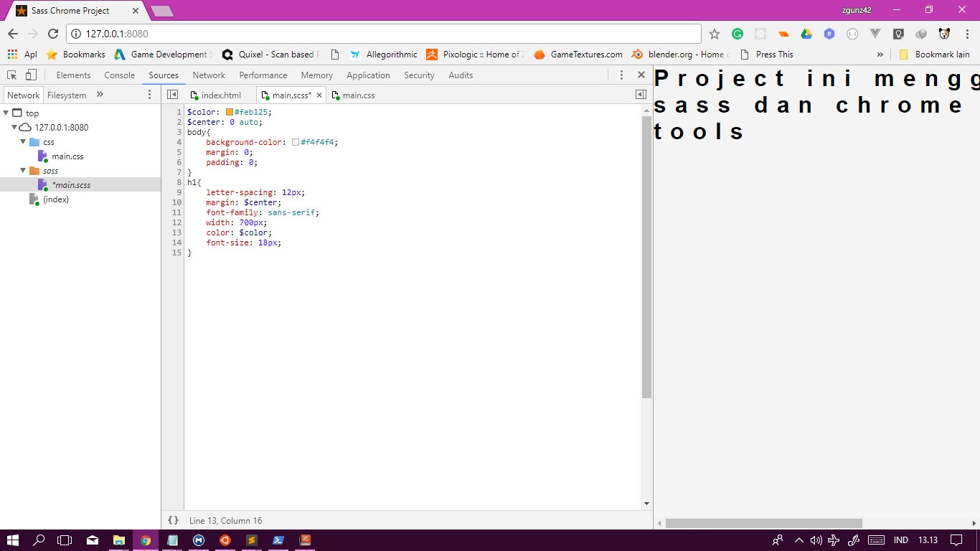Switch to the Console panel
The height and width of the screenshot is (551, 980).
[119, 75]
